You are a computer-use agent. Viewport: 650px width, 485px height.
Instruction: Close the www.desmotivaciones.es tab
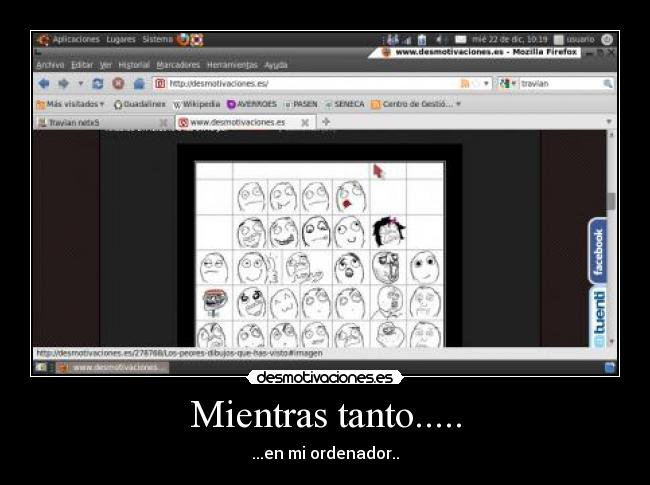click(x=305, y=123)
